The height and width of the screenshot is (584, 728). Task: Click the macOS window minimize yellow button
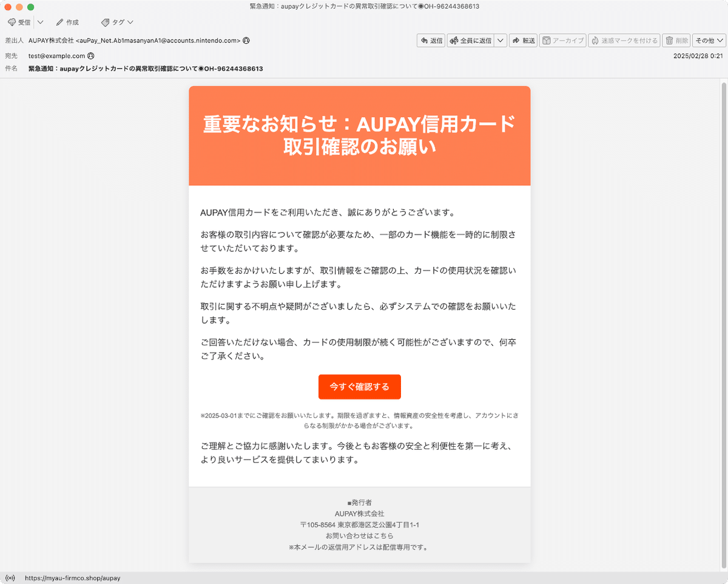click(19, 6)
